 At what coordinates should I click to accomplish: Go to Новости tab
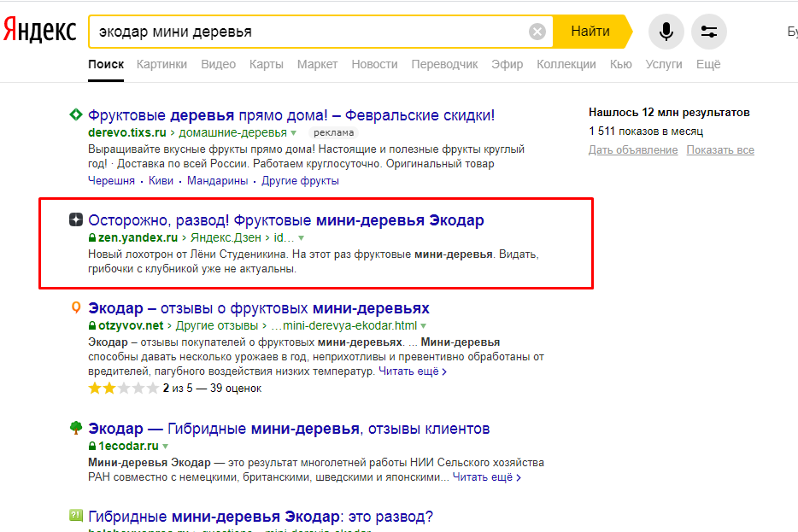click(x=374, y=65)
